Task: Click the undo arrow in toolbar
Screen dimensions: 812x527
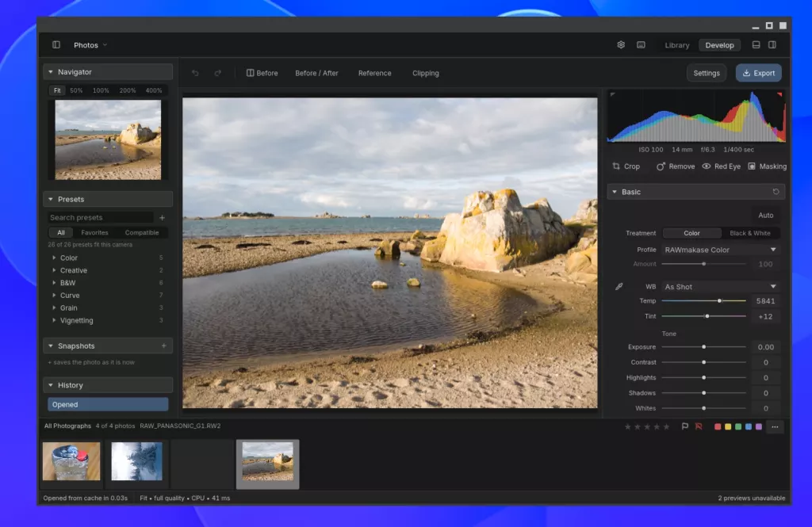Action: click(195, 73)
